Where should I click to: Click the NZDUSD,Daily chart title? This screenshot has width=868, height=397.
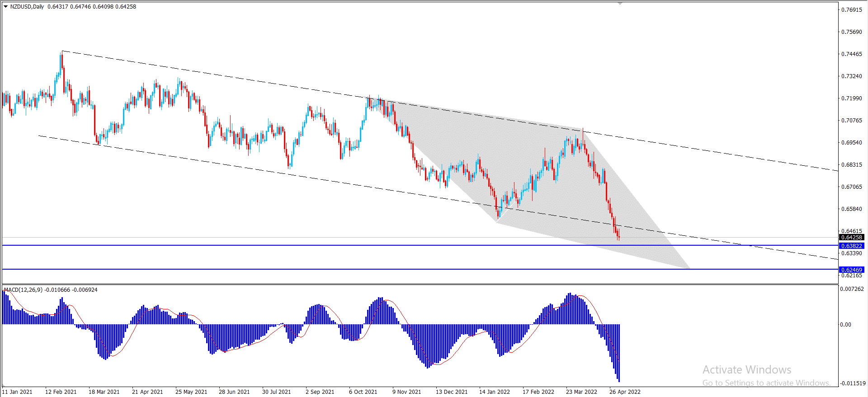(27, 7)
